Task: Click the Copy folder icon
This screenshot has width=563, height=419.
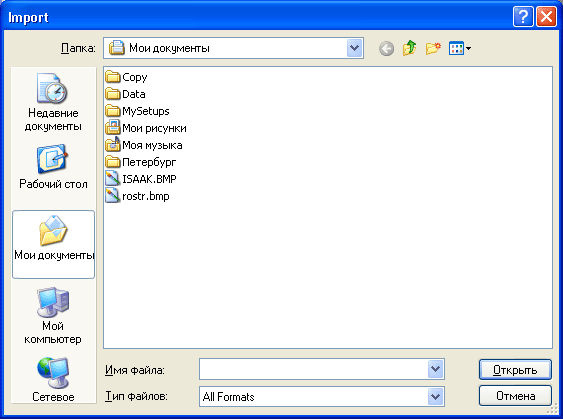Action: click(x=113, y=77)
